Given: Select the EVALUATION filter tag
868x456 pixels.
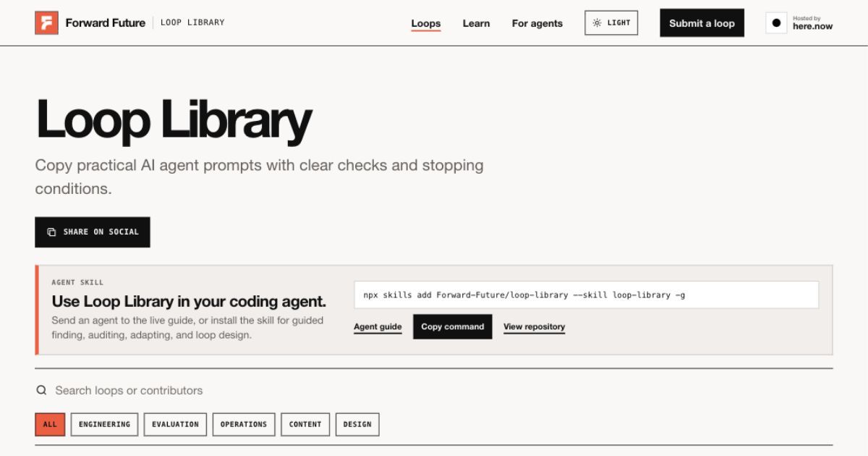Looking at the screenshot, I should 175,424.
